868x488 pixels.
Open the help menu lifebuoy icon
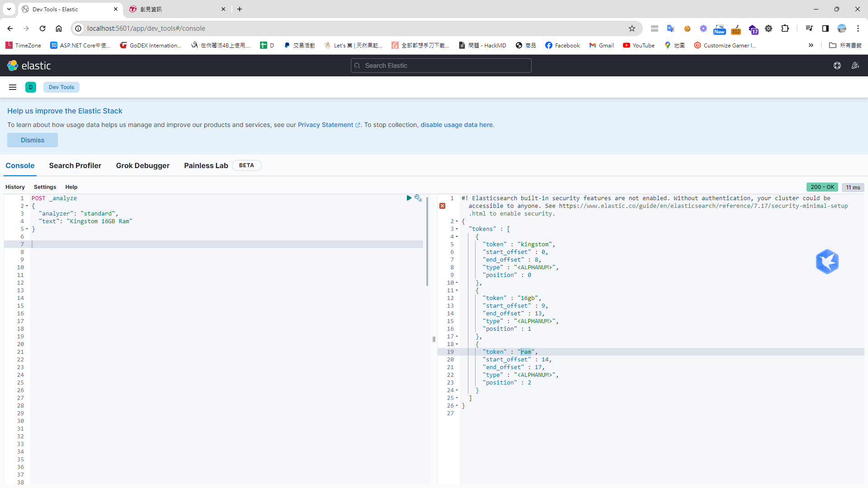pos(837,66)
